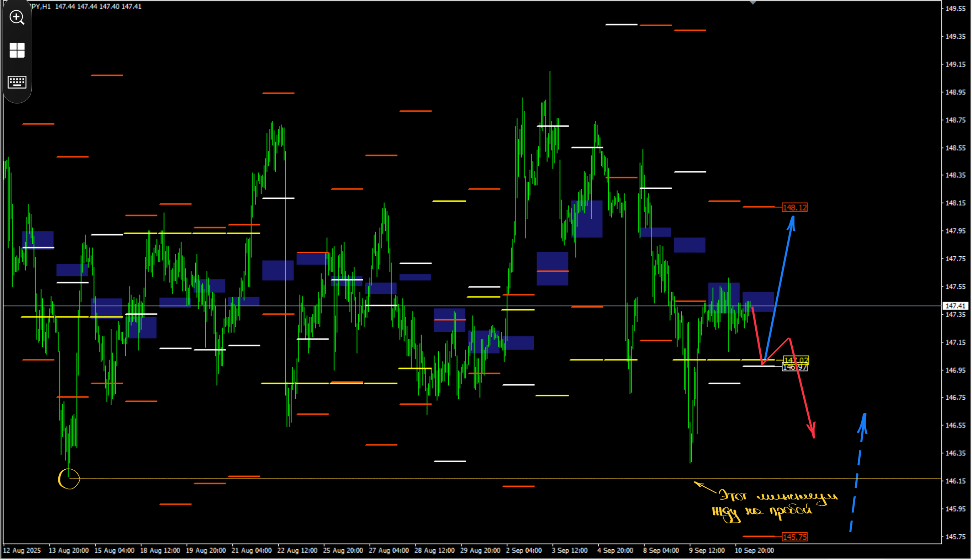The height and width of the screenshot is (560, 972).
Task: Click the 2 Sep 04:00 time label
Action: click(x=524, y=550)
